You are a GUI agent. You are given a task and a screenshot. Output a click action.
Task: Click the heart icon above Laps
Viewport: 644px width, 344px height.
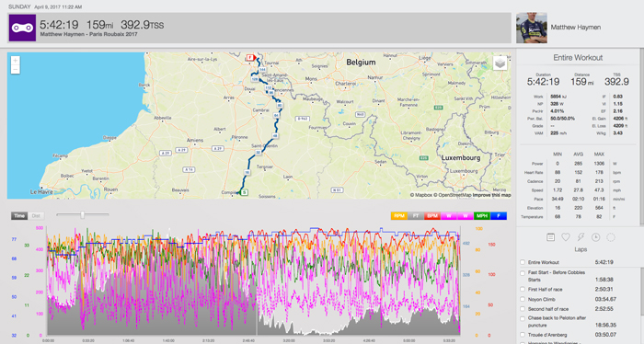pyautogui.click(x=566, y=237)
